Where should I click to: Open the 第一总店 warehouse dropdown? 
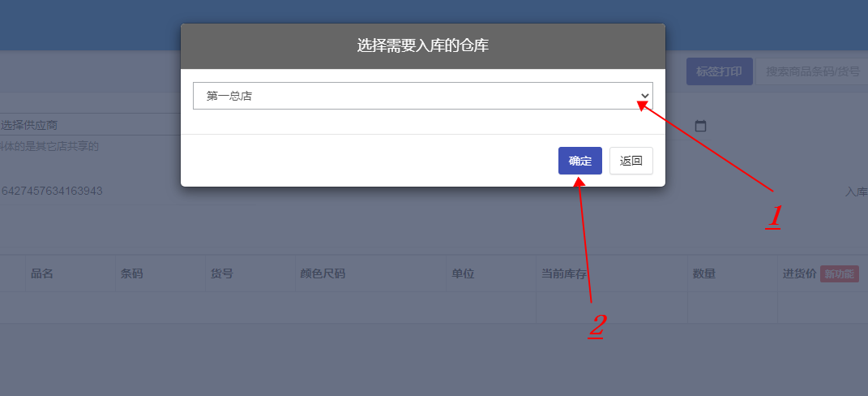click(x=422, y=96)
